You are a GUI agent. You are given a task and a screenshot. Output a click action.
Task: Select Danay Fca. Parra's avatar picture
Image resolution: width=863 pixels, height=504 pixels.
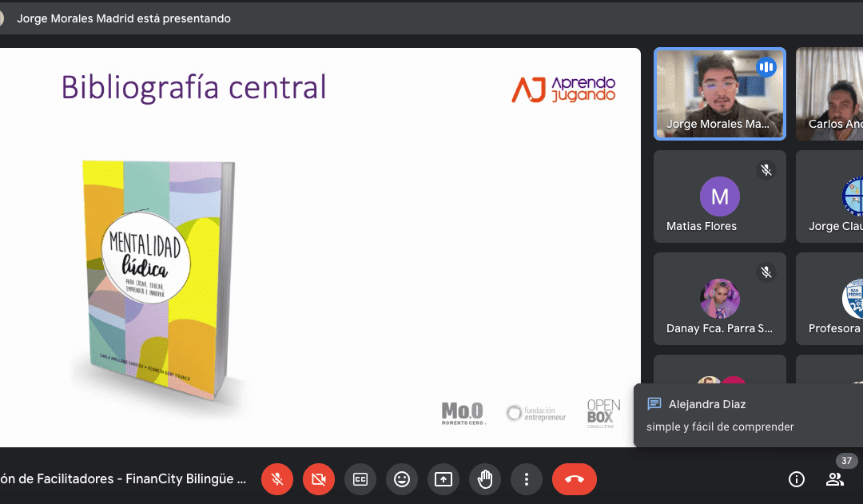click(x=720, y=299)
